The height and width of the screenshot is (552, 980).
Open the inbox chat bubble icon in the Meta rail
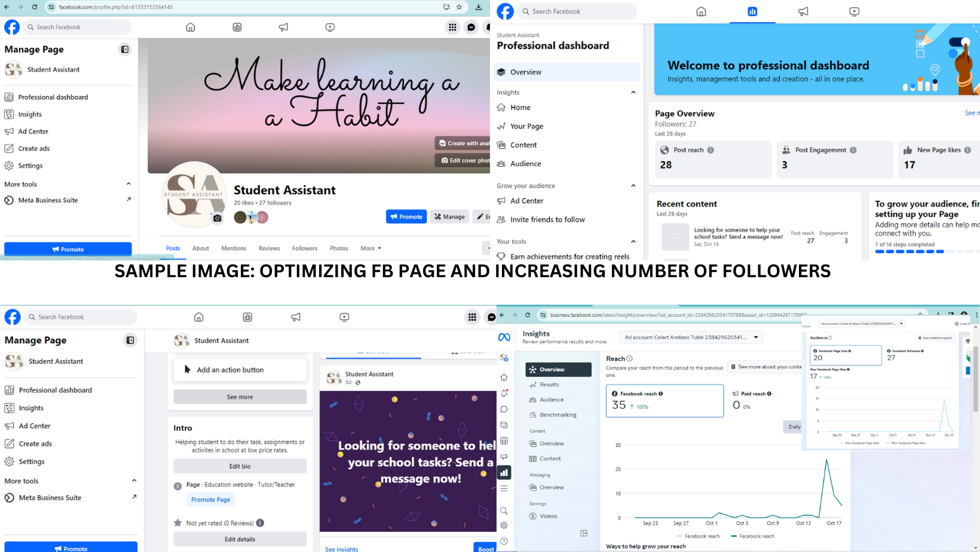(x=504, y=409)
